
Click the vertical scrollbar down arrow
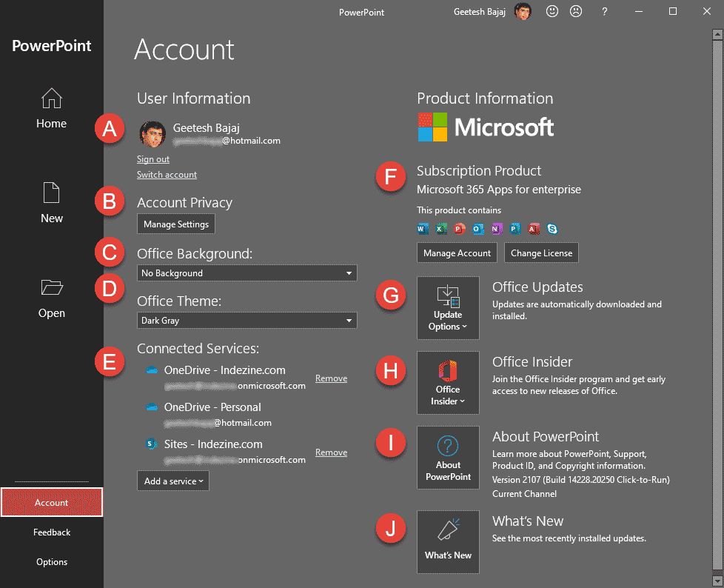click(717, 580)
